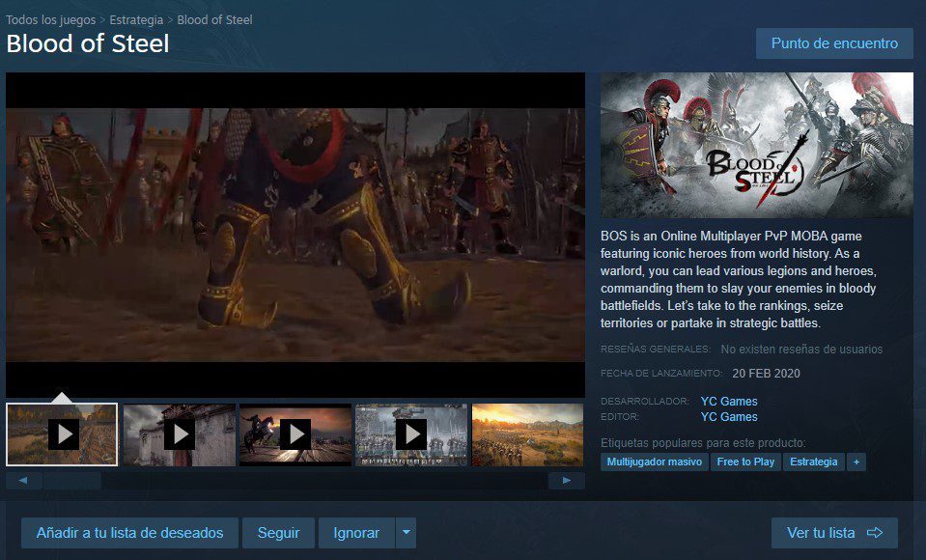Viewport: 926px width, 560px height.
Task: Click the main trailer video area
Action: (x=295, y=235)
